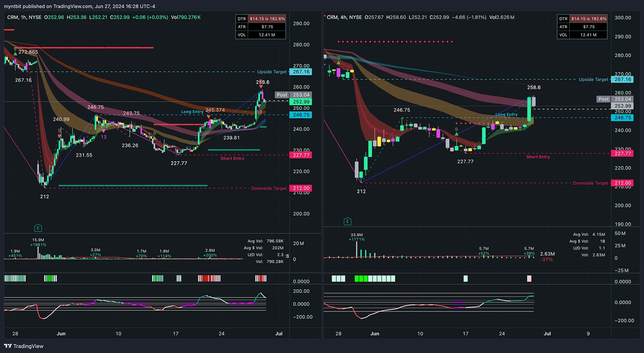Screen dimensions: 644x353
Task: Click ATR $7.75 cell on the 4h chart
Action: (x=589, y=27)
